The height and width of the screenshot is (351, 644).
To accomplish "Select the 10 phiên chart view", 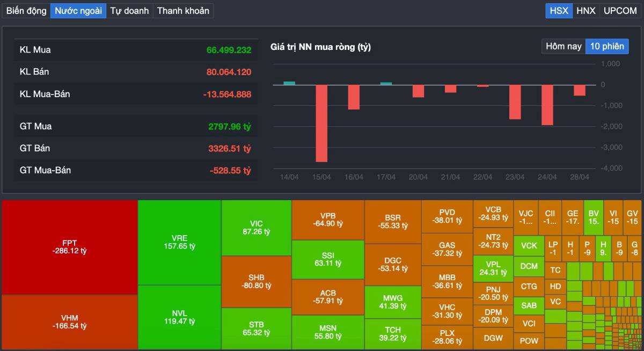I will tap(607, 46).
